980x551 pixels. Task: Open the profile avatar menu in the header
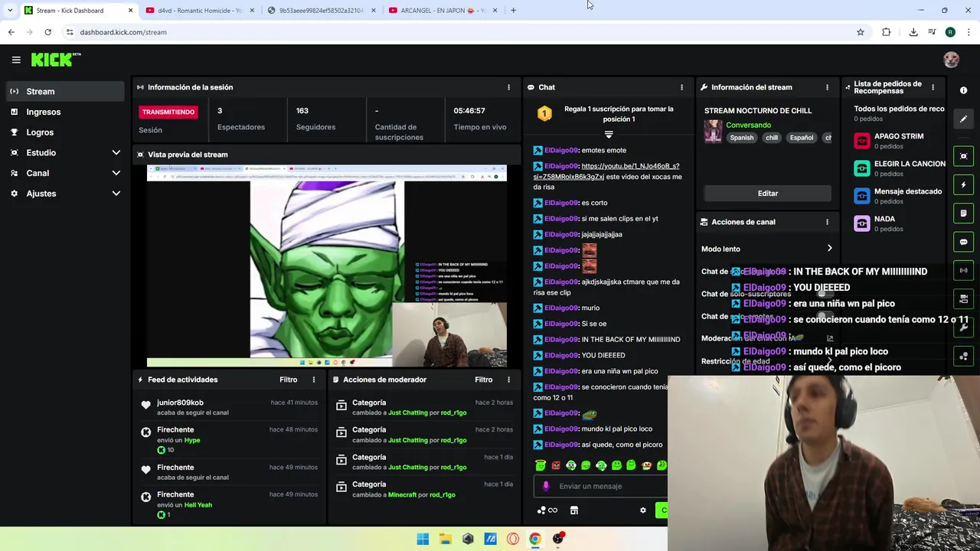pos(951,60)
